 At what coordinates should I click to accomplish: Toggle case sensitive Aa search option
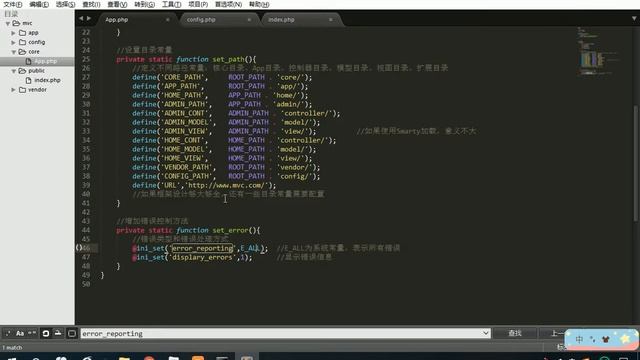(20, 333)
